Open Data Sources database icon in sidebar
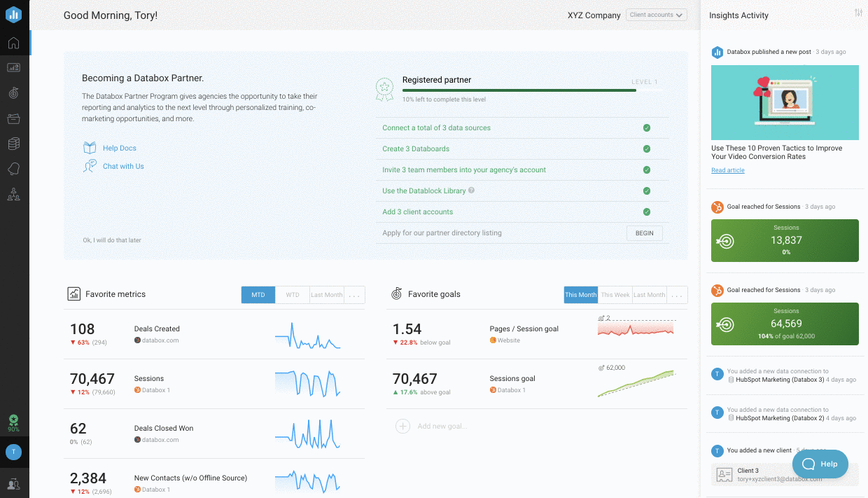Viewport: 868px width, 498px height. point(13,144)
